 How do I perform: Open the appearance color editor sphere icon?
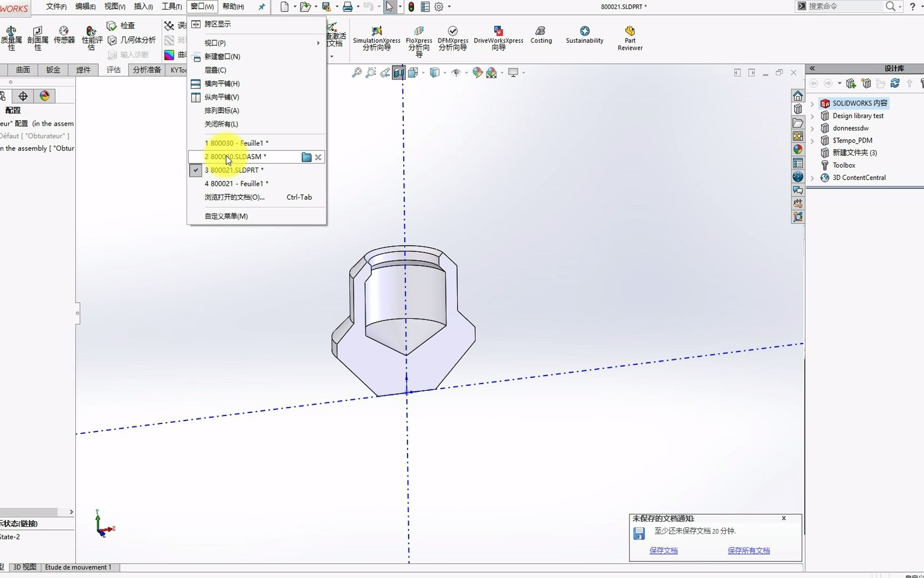pos(478,72)
